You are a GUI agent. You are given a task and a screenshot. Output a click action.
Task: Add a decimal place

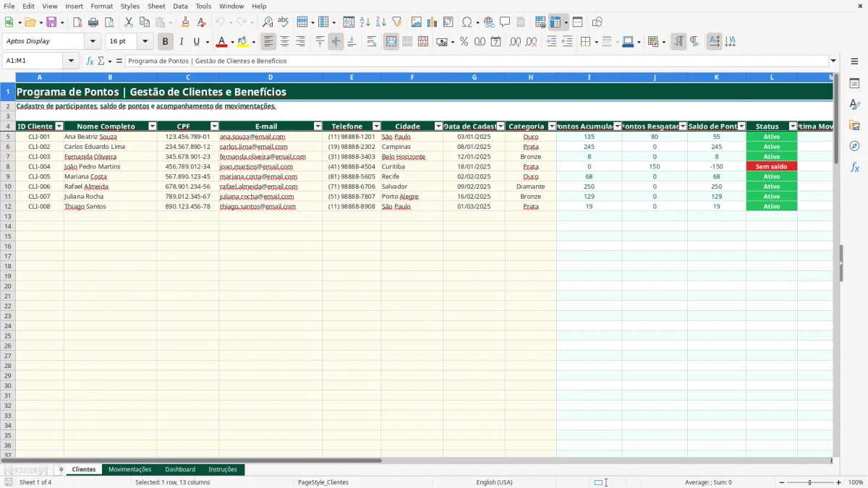click(x=515, y=42)
